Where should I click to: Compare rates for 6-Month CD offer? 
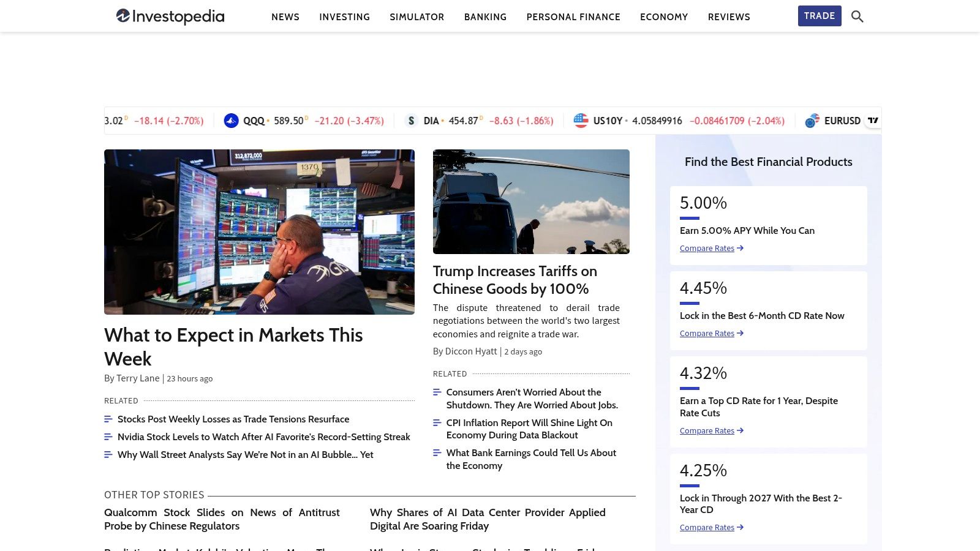point(707,333)
